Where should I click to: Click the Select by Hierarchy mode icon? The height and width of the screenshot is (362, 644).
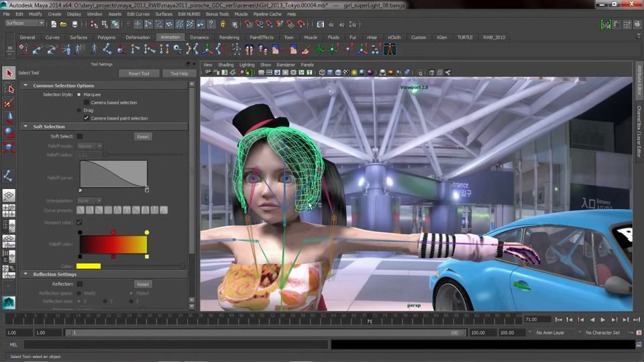(95, 24)
